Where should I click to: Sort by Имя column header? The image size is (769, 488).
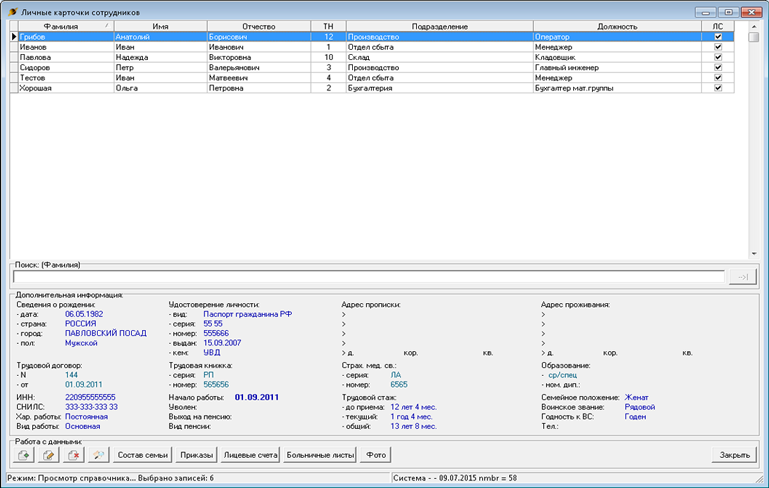point(160,26)
